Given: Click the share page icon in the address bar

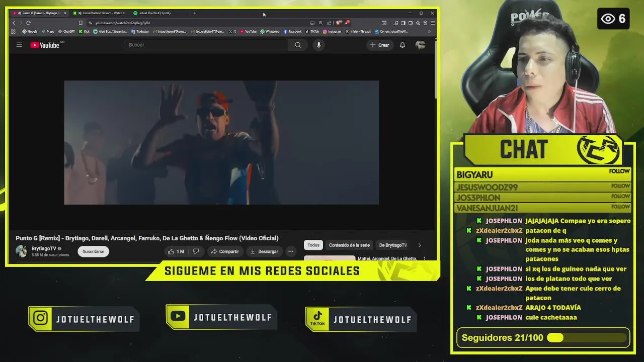Looking at the screenshot, I should [x=329, y=23].
